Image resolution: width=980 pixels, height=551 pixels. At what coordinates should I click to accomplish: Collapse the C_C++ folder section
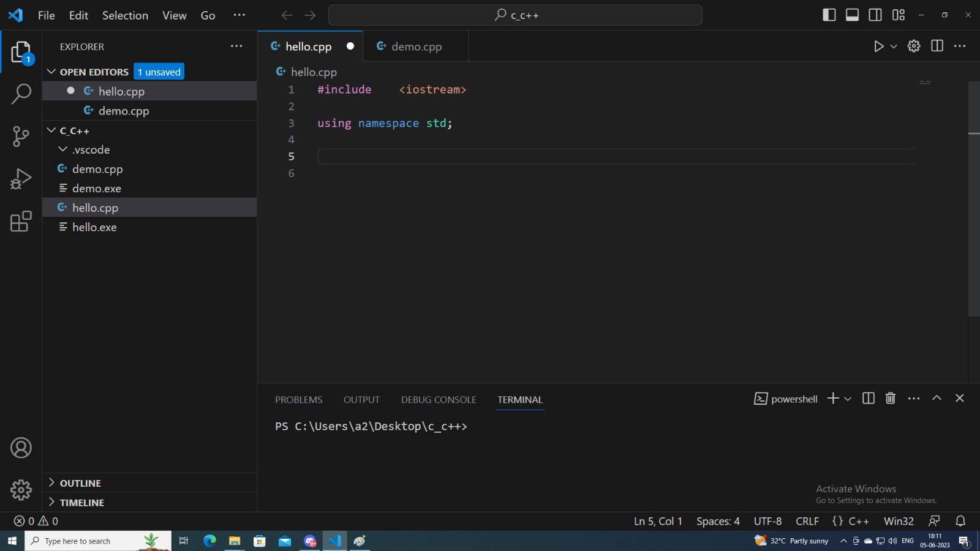click(51, 130)
